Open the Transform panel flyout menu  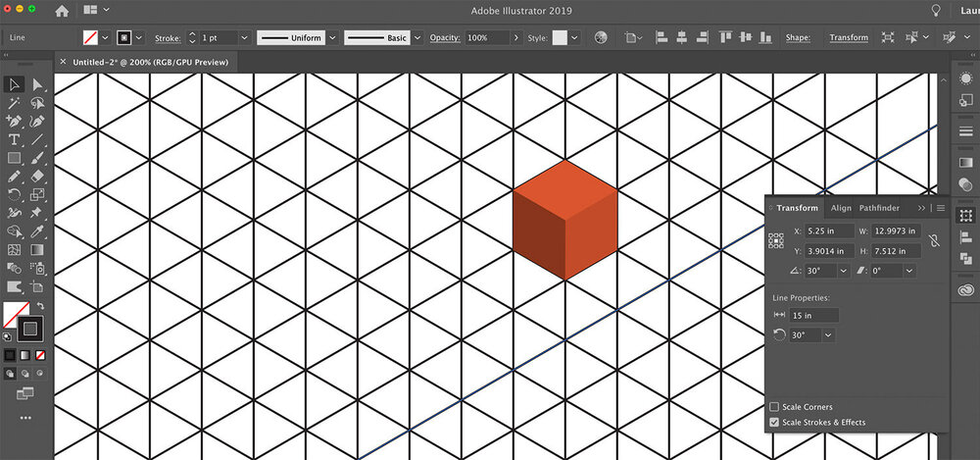941,208
